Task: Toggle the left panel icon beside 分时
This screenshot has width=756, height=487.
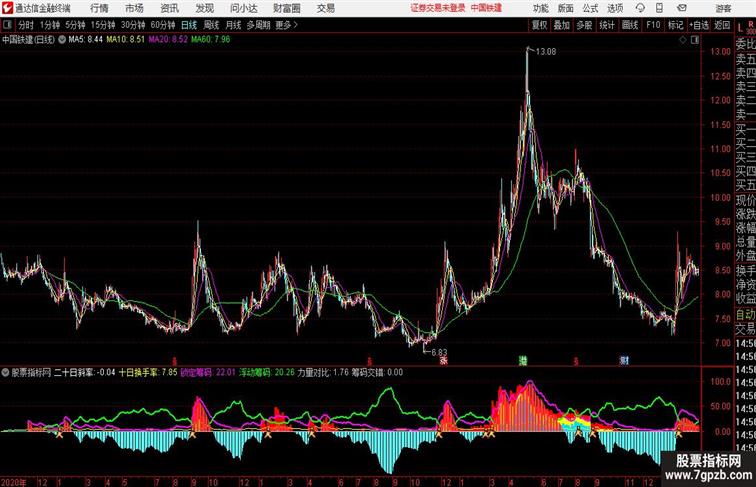Action: tap(7, 25)
